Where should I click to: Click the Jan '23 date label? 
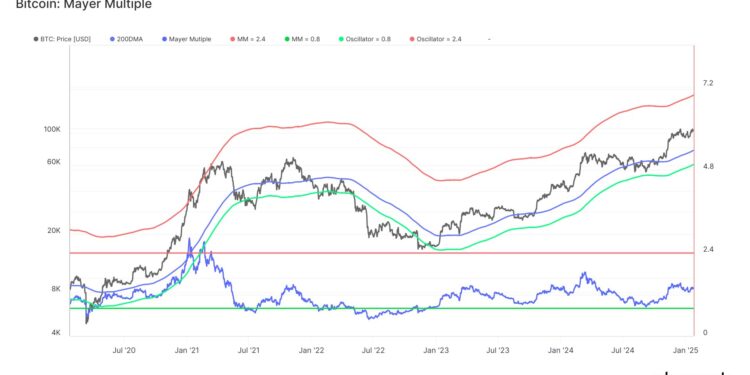pos(436,350)
